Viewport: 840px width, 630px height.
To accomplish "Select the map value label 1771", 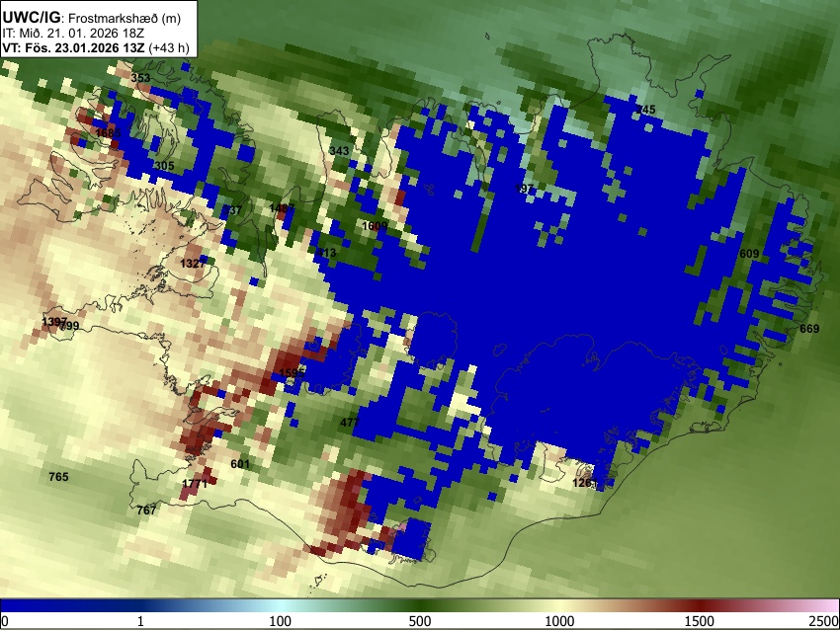I will click(x=195, y=484).
